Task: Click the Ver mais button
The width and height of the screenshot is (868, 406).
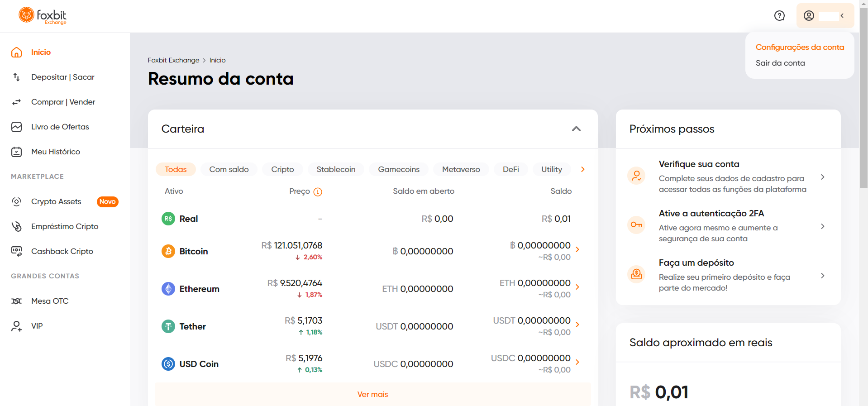Action: (x=373, y=394)
